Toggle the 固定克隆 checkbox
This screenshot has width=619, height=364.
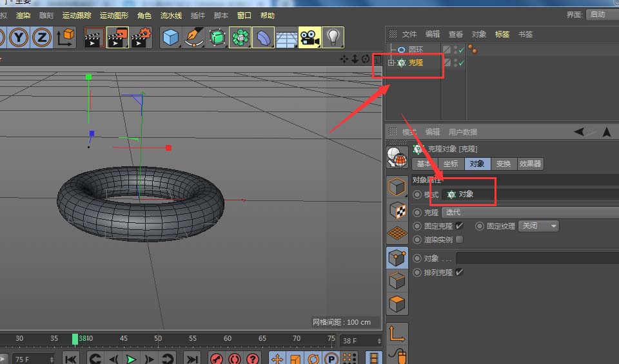459,226
